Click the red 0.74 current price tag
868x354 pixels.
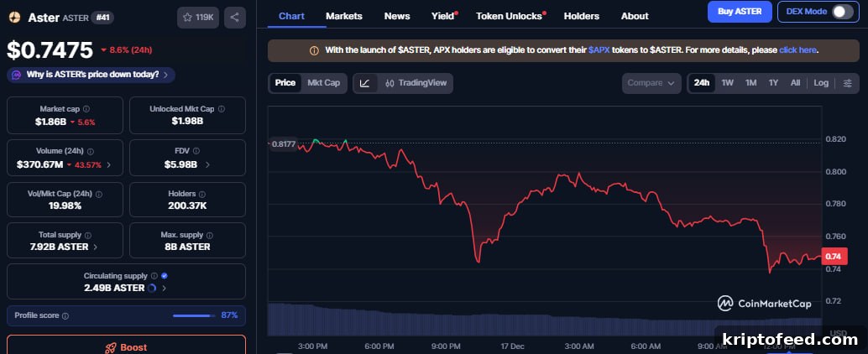pyautogui.click(x=833, y=257)
